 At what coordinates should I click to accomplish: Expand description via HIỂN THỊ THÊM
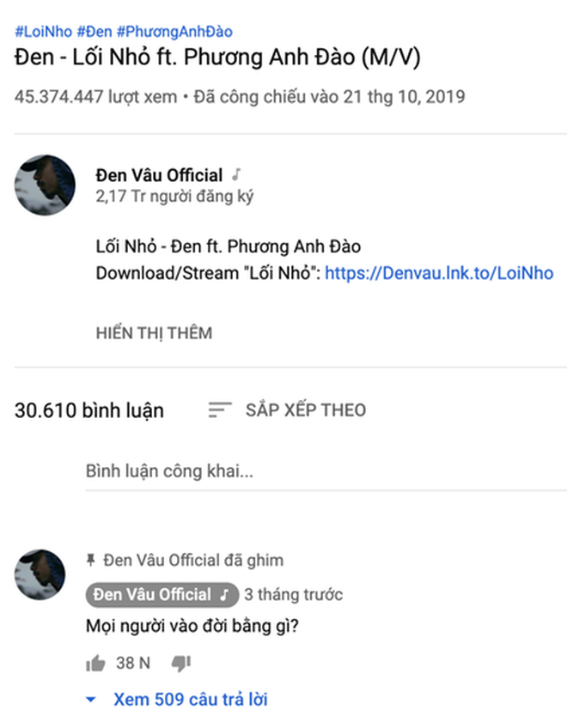coord(154,333)
